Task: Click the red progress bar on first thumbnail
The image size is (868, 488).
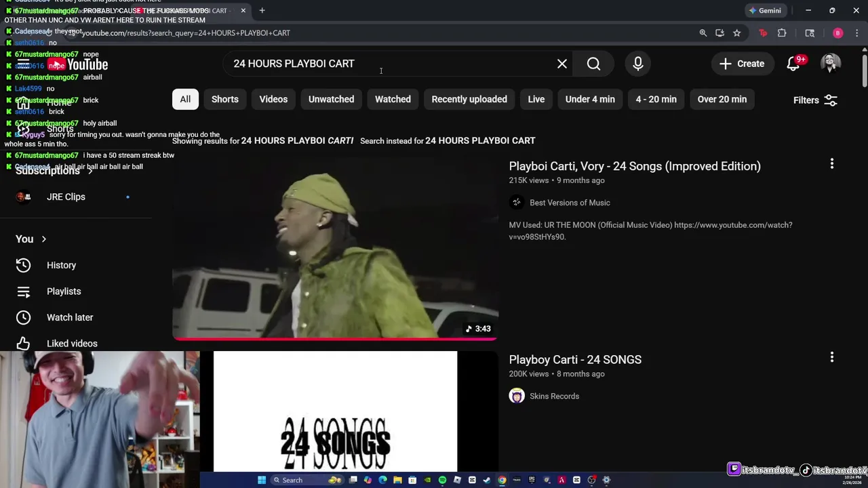Action: coord(335,338)
